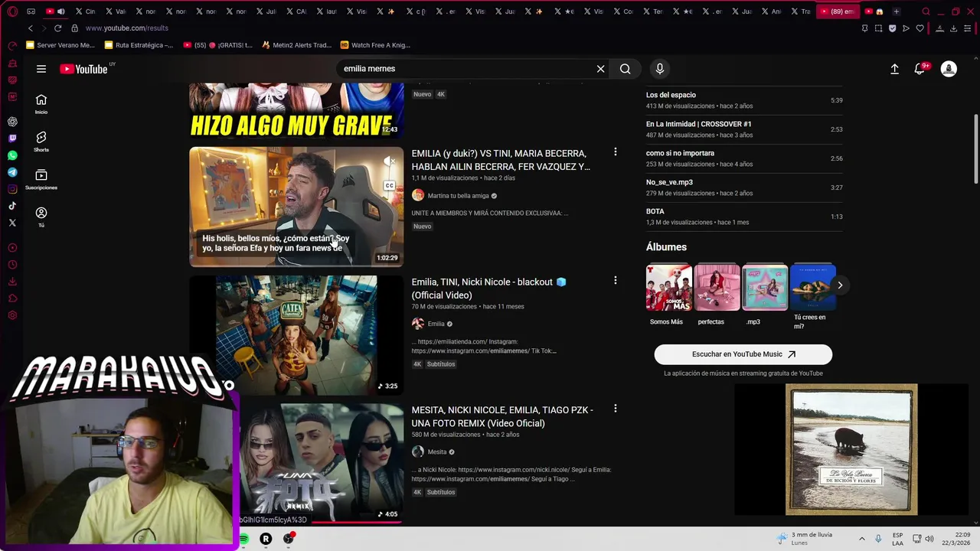Viewport: 980px width, 551px height.
Task: Open the 'perfectas' album cover
Action: tap(717, 287)
